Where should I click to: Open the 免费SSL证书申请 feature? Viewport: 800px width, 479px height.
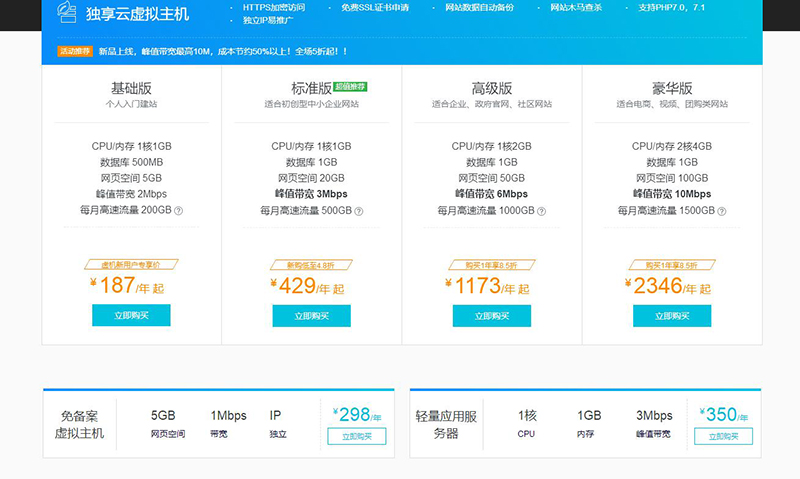(375, 8)
